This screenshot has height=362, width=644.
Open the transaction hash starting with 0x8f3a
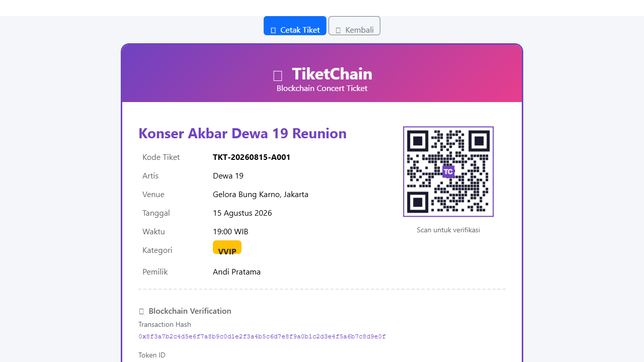click(x=262, y=336)
